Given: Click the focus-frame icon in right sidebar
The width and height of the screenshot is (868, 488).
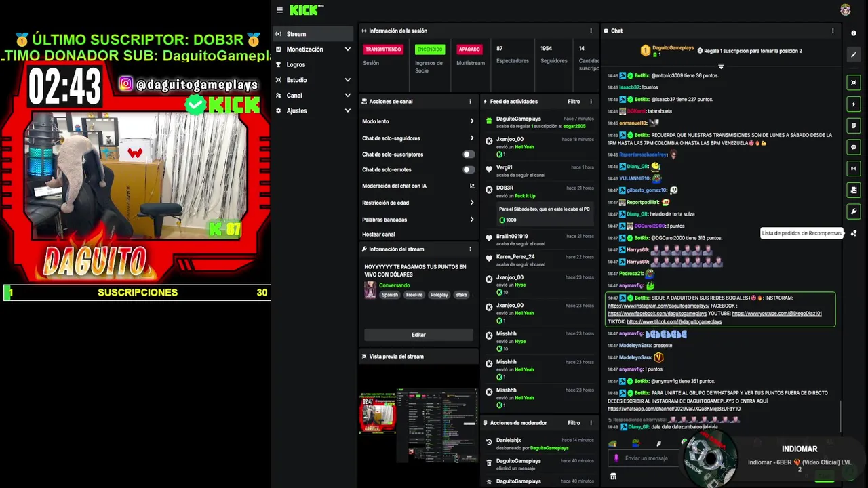Looking at the screenshot, I should pos(854,83).
